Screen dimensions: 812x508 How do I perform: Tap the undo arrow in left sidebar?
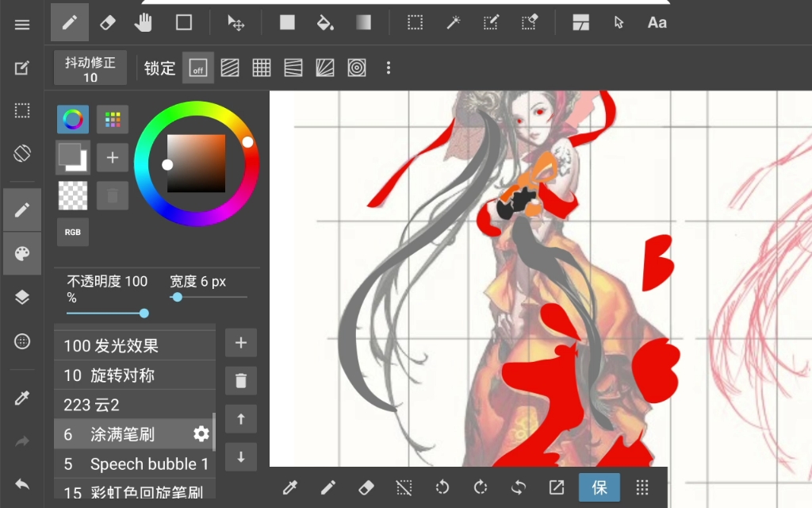coord(21,485)
